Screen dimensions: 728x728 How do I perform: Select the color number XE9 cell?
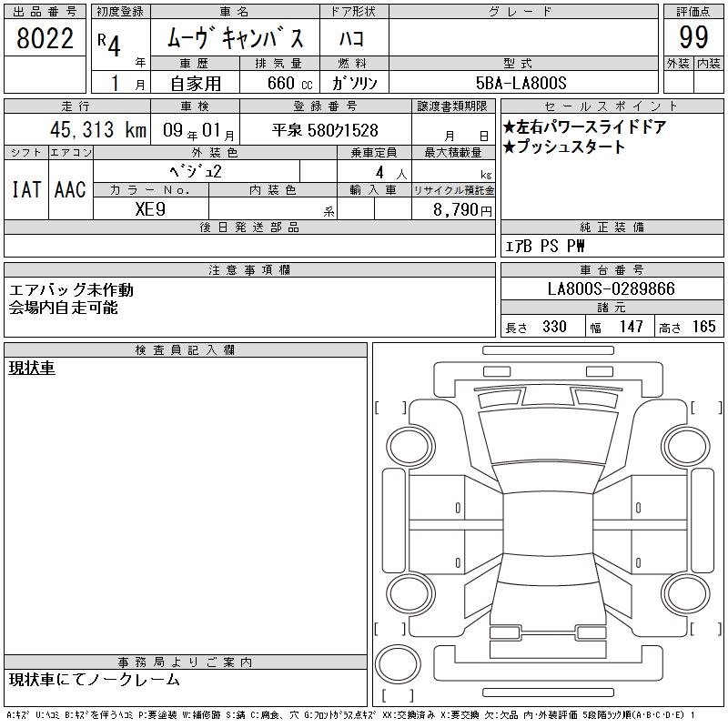151,208
